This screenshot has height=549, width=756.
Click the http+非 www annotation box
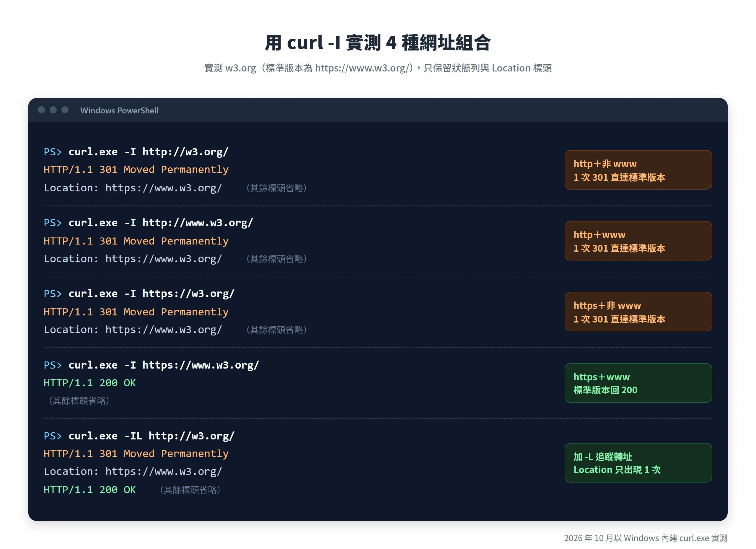point(638,170)
